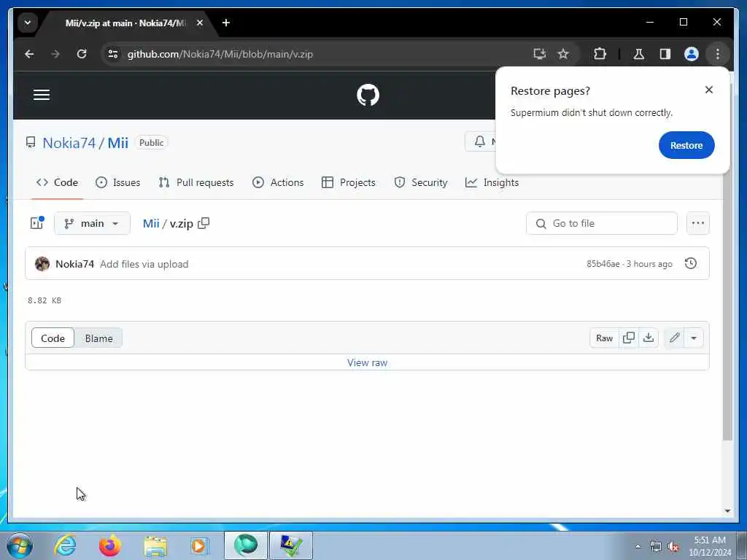747x560 pixels.
Task: Click scrollbar down arrow
Action: coord(727,511)
